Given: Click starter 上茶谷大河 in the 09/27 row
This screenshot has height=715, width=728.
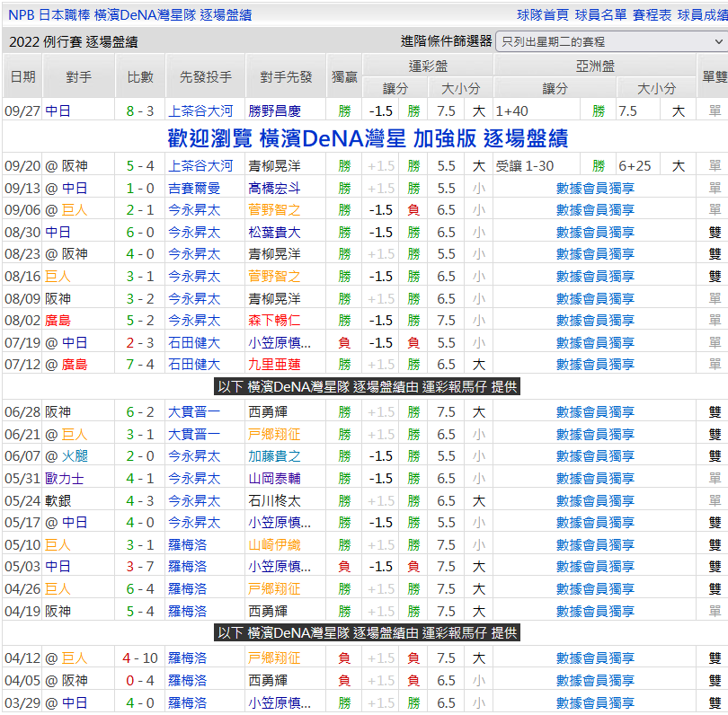Looking at the screenshot, I should tap(200, 111).
